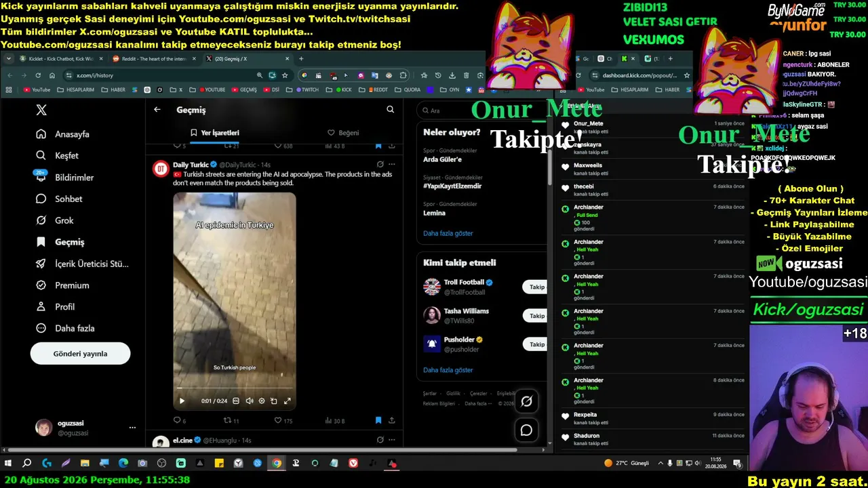
Task: Reply to the Daily Turkic post
Action: pos(179,421)
